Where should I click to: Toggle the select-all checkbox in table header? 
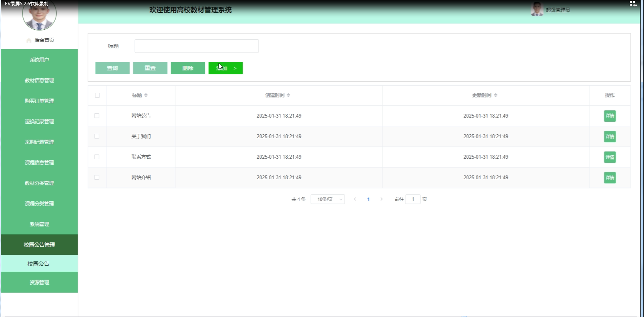pos(97,96)
